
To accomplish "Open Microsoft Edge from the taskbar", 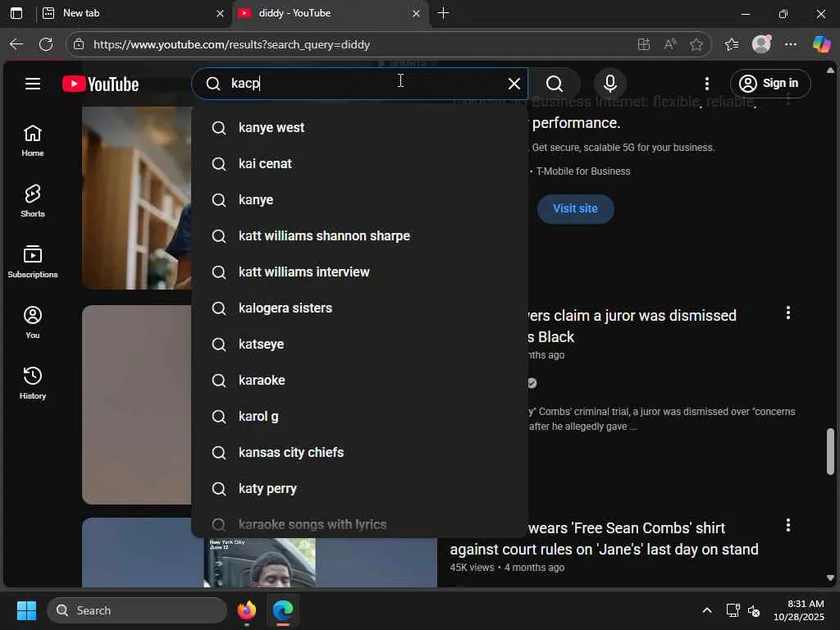I will pyautogui.click(x=283, y=610).
